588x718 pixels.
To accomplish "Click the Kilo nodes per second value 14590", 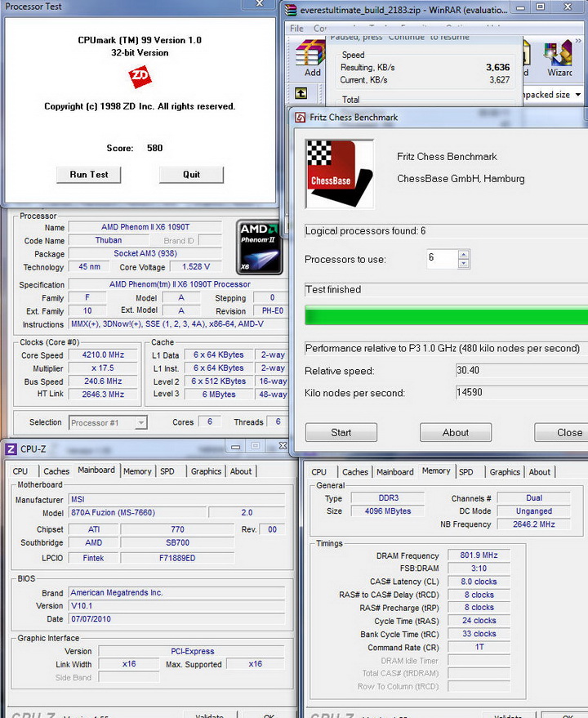I will (x=522, y=392).
